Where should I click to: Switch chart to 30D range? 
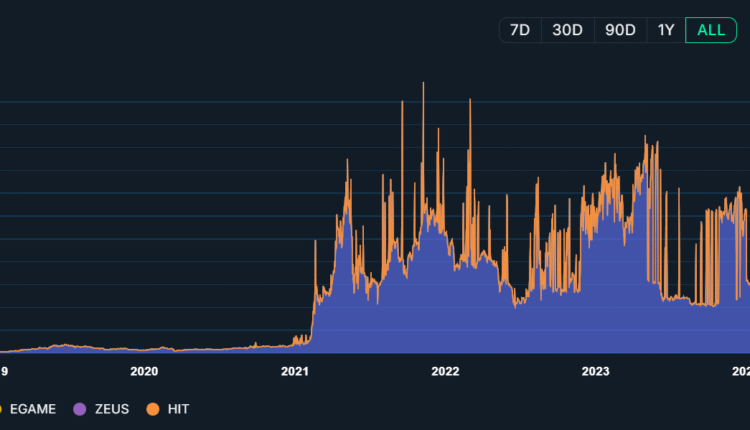pyautogui.click(x=567, y=30)
